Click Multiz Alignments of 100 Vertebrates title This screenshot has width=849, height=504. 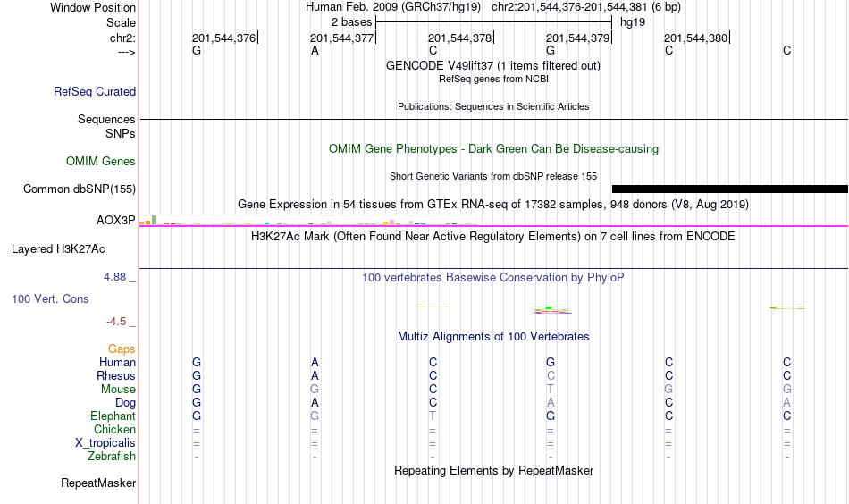(493, 337)
